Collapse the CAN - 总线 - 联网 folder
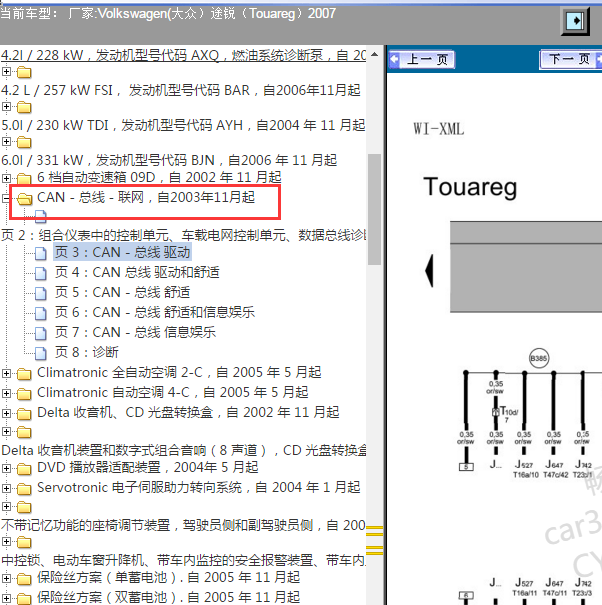 click(x=6, y=198)
